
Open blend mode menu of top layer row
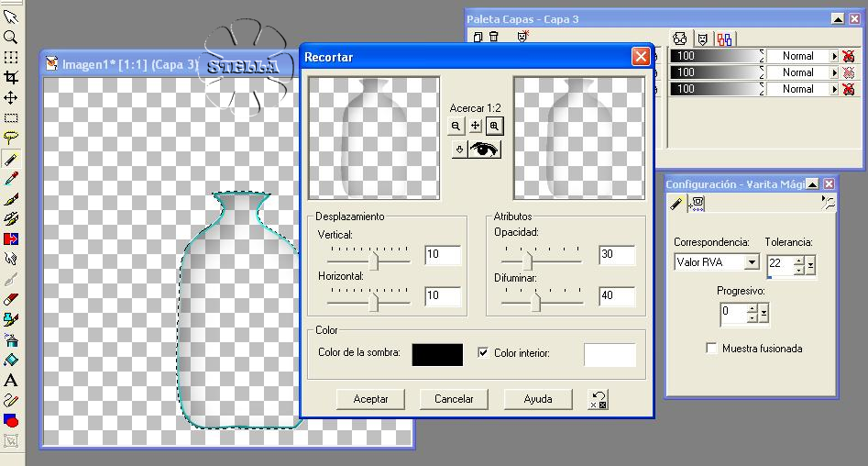[x=834, y=56]
